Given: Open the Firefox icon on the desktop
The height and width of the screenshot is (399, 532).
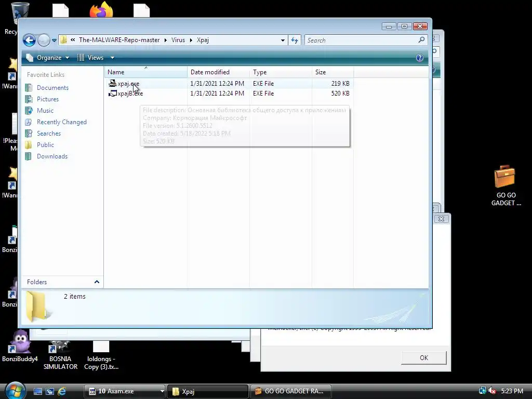Looking at the screenshot, I should [101, 9].
